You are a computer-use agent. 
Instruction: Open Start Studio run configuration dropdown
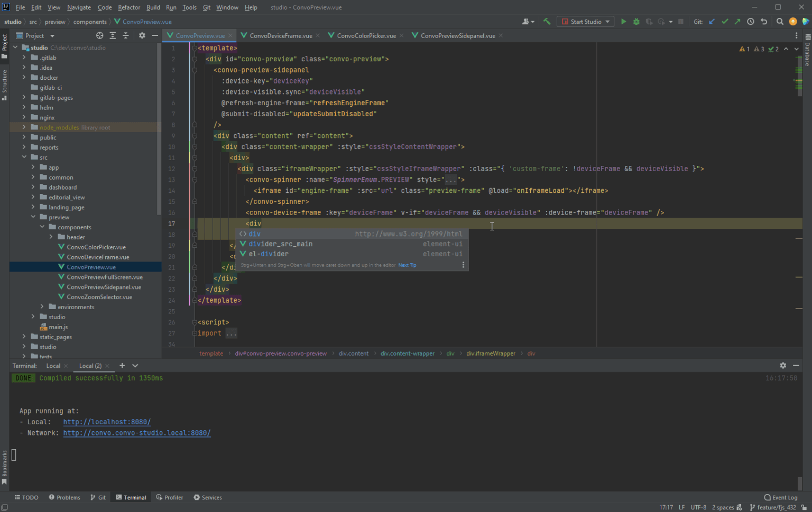pyautogui.click(x=607, y=22)
